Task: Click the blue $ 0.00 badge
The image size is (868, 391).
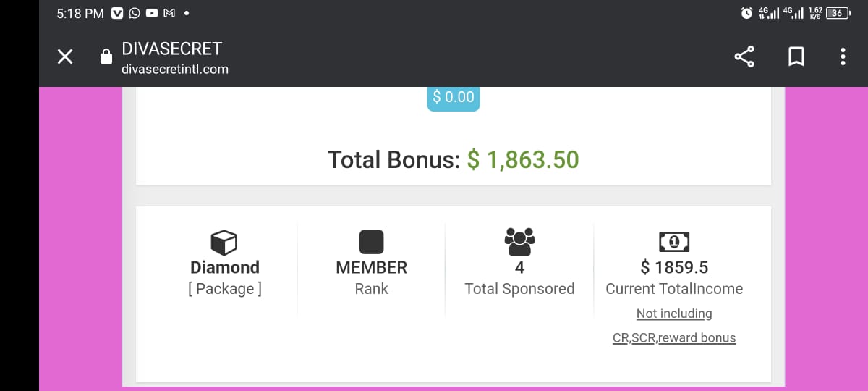Action: click(x=454, y=97)
